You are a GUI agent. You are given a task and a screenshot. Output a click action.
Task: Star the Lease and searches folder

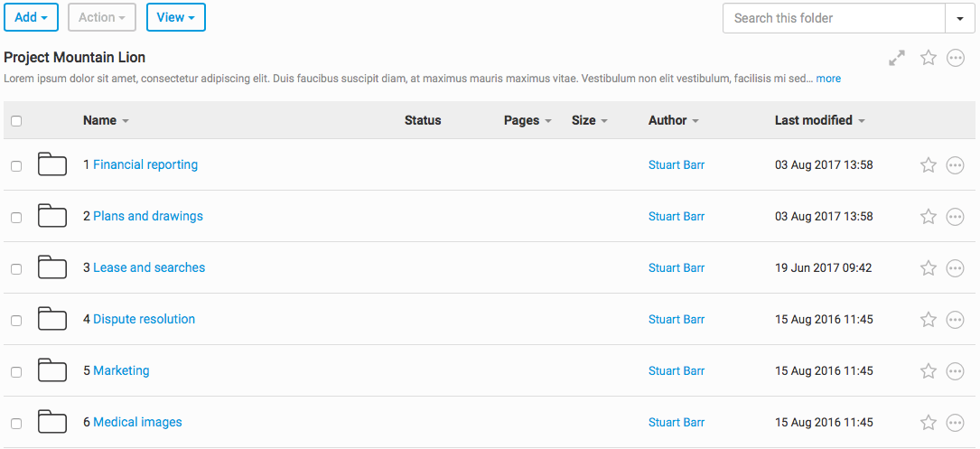click(928, 268)
